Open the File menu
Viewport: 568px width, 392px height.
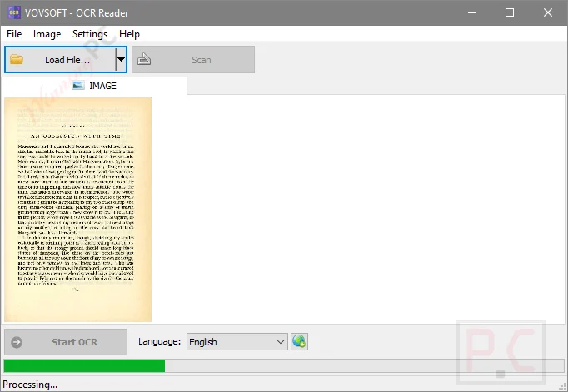point(14,34)
